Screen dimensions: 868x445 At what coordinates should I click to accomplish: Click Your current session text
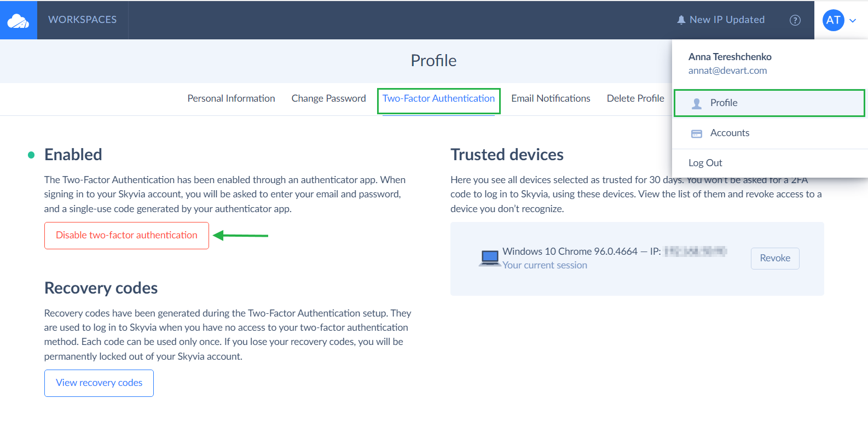(545, 265)
